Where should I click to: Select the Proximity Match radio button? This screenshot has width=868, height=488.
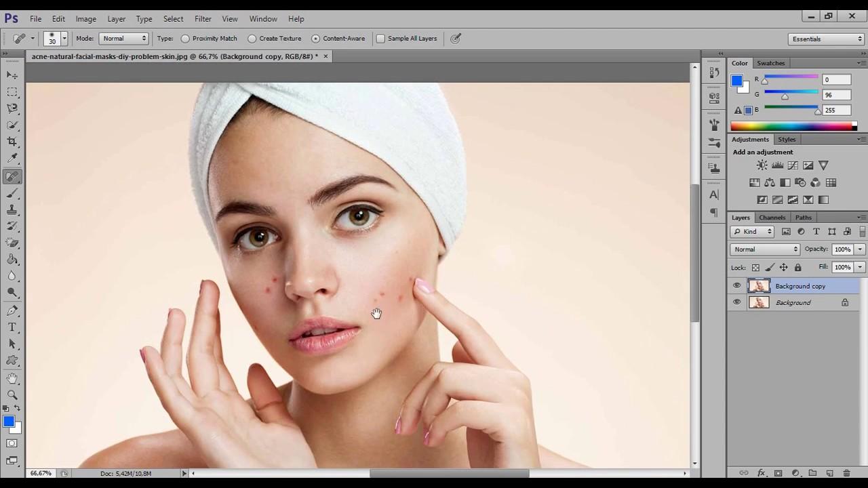(185, 39)
